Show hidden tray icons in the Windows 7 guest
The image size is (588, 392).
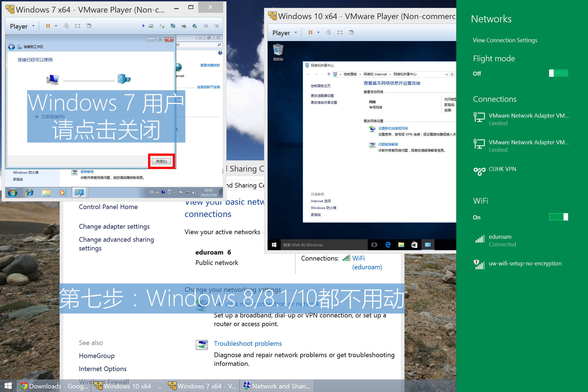tap(174, 193)
